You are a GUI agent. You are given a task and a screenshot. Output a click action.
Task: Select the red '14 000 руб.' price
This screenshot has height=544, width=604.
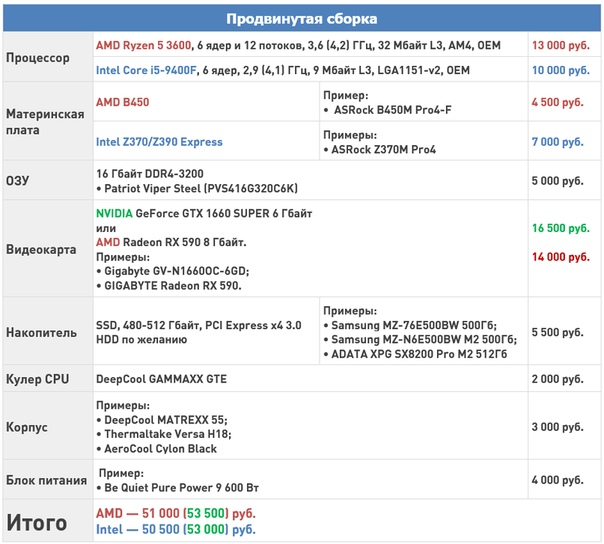point(561,257)
